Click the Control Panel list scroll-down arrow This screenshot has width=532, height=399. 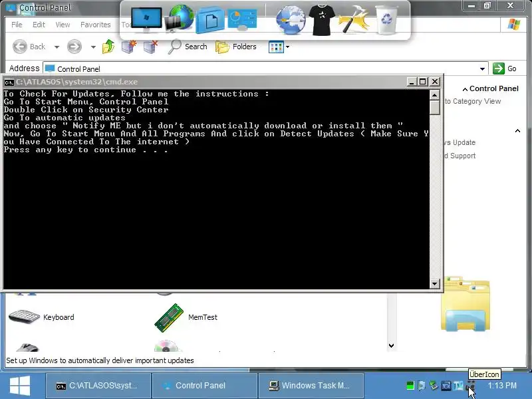(x=391, y=345)
